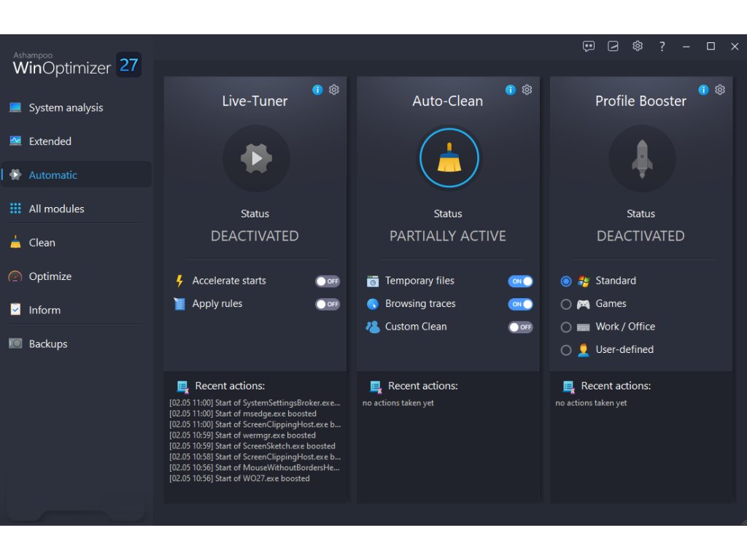Click the Standard Windows flag icon
The height and width of the screenshot is (560, 747).
click(584, 281)
